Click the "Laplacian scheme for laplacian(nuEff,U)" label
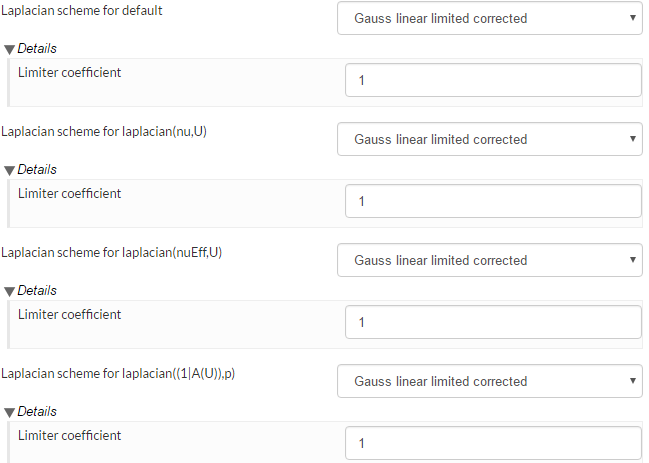Image resolution: width=649 pixels, height=463 pixels. click(x=112, y=252)
